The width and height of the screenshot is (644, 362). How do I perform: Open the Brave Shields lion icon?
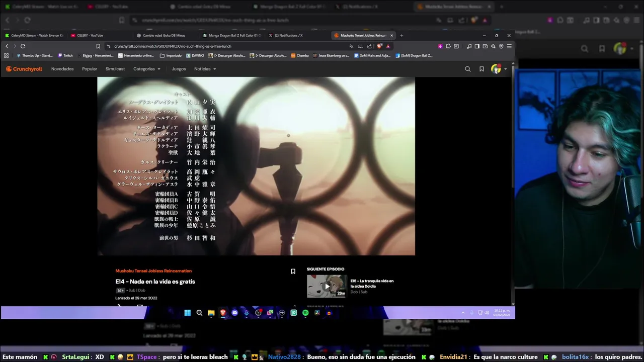(379, 46)
